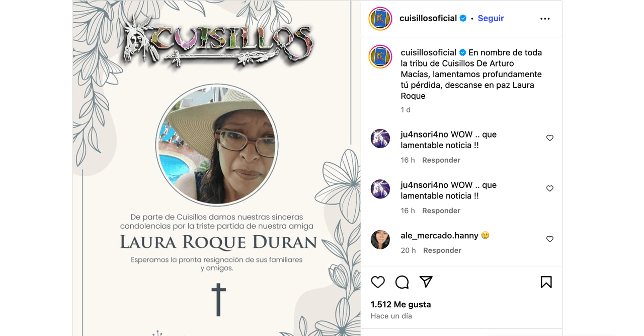The height and width of the screenshot is (336, 644).
Task: View the 1.512 Me gusta likes list
Action: pyautogui.click(x=401, y=304)
